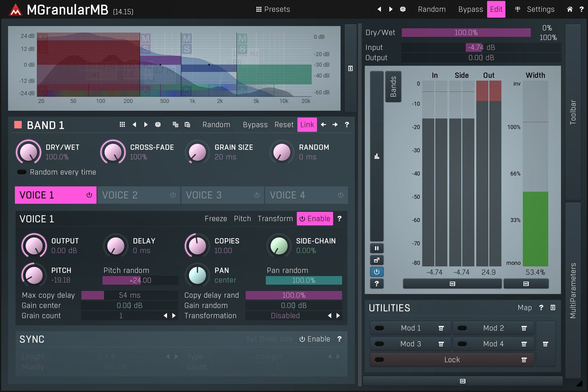Pause the level meters
Viewport: 588px width, 392px height.
pos(377,248)
